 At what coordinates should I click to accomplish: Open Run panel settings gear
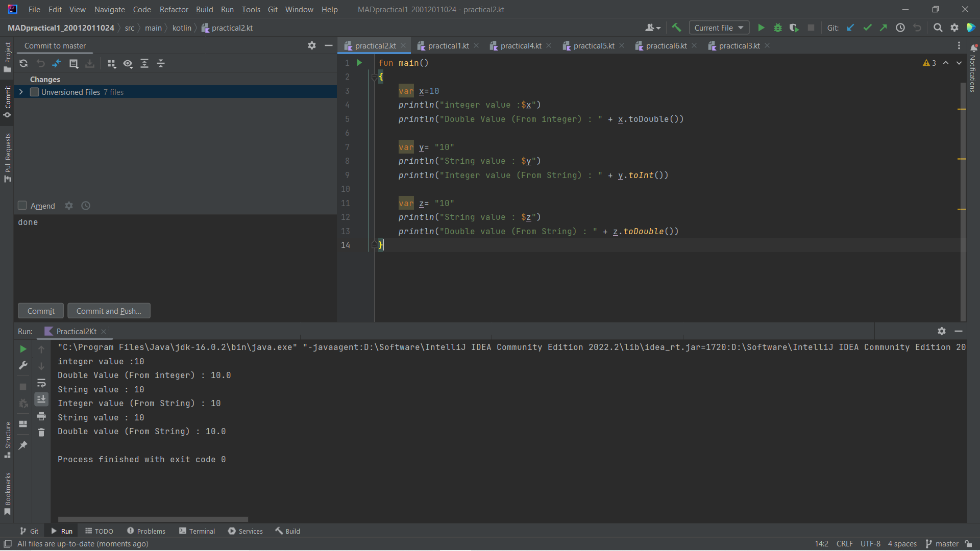[x=942, y=331]
